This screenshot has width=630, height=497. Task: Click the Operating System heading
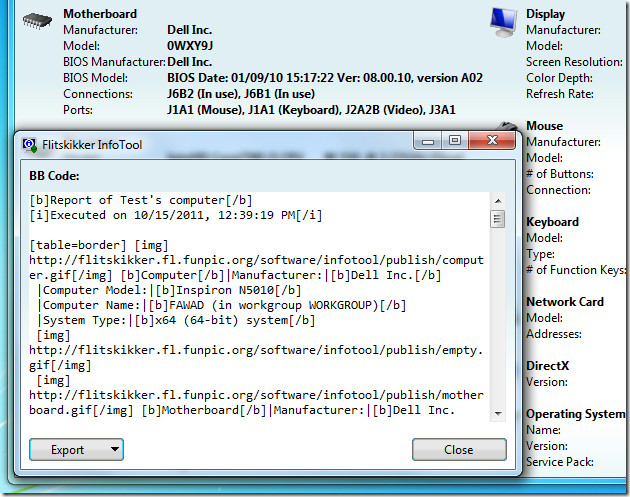coord(576,414)
